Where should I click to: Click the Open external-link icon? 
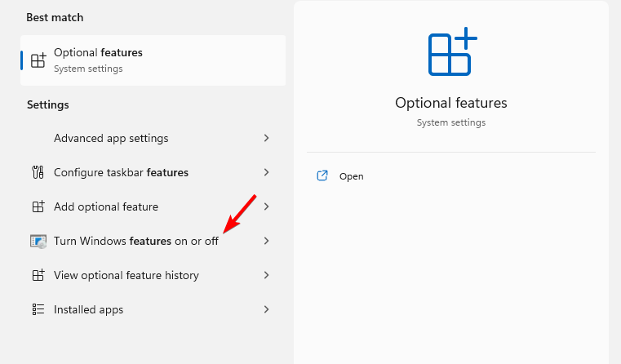(322, 175)
